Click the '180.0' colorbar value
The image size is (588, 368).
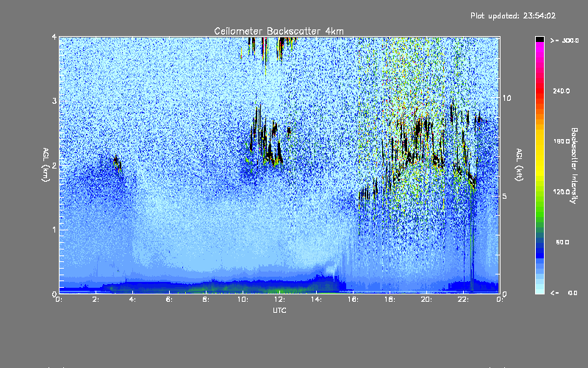[x=562, y=141]
